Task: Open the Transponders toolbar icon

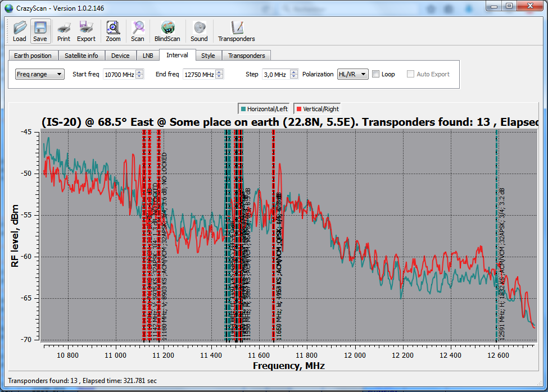Action: 237,31
